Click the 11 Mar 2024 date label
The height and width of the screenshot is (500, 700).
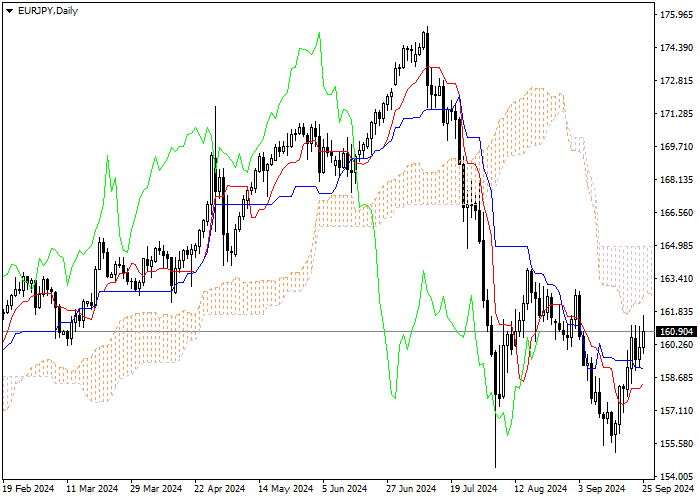(x=92, y=489)
